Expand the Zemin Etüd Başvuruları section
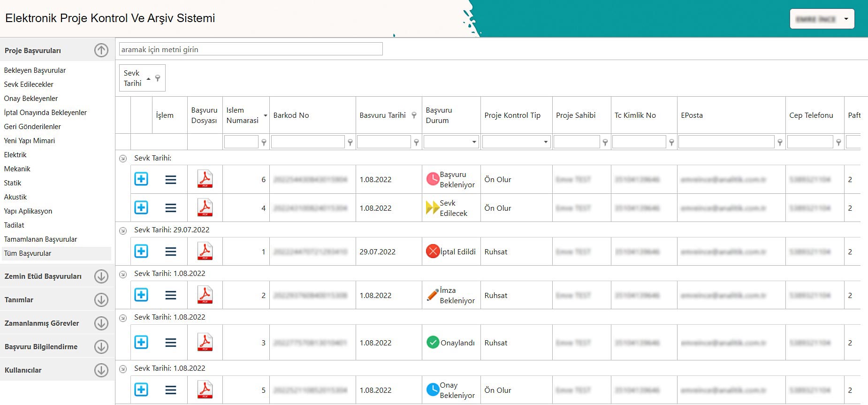The image size is (868, 405). pos(101,276)
